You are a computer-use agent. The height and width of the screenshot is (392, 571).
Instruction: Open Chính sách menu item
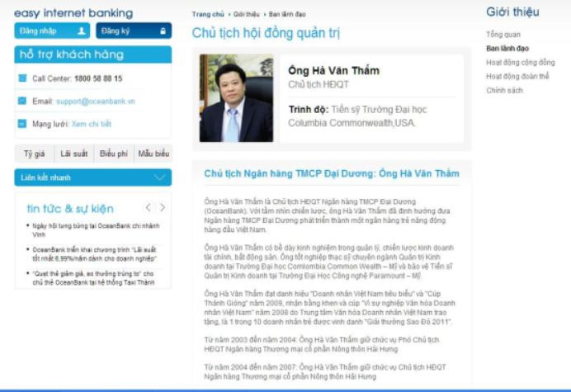click(504, 90)
